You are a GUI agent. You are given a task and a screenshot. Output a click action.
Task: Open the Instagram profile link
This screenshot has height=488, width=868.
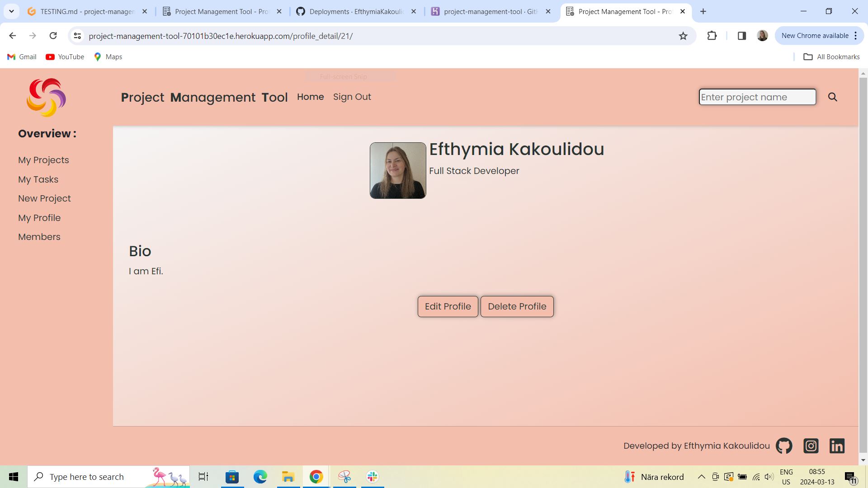point(811,446)
